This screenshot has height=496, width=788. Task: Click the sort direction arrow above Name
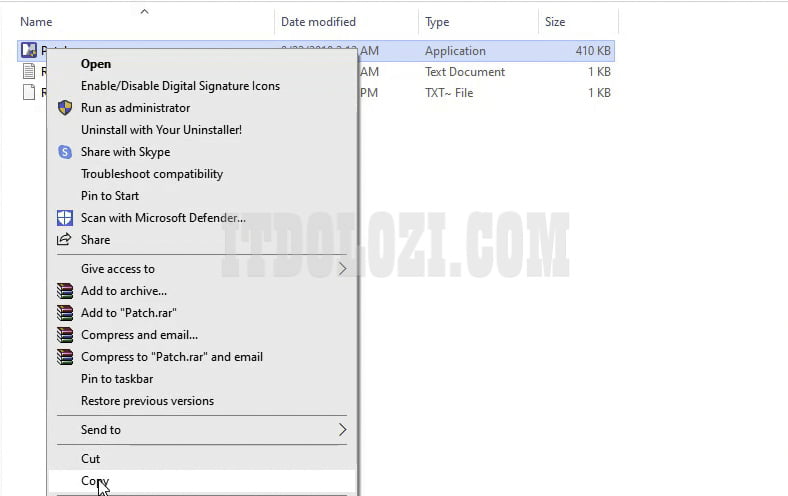pos(145,11)
